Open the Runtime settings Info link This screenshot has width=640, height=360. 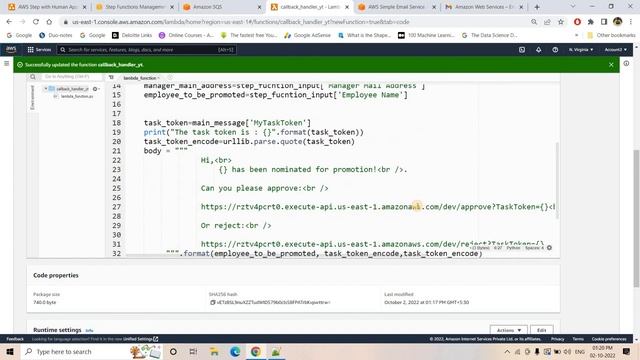tap(89, 330)
